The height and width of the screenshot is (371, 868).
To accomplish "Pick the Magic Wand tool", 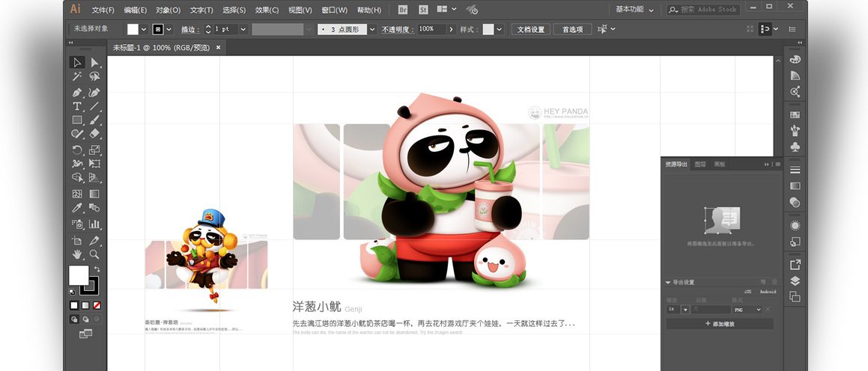I will pos(77,77).
